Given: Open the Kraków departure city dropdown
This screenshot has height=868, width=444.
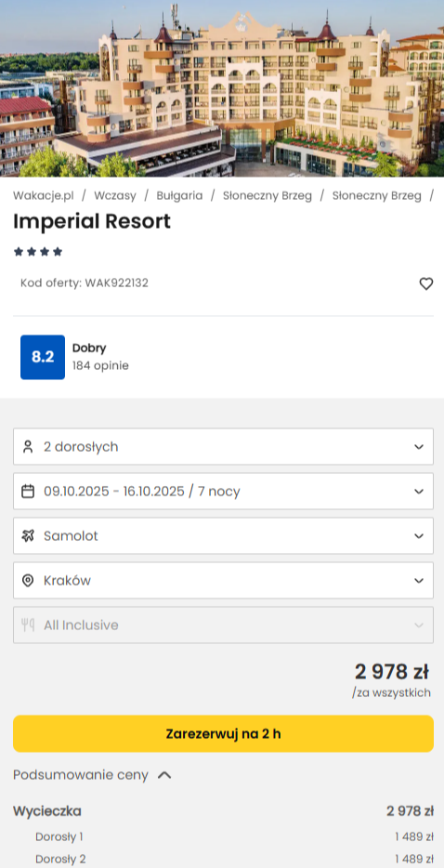Looking at the screenshot, I should pos(223,580).
